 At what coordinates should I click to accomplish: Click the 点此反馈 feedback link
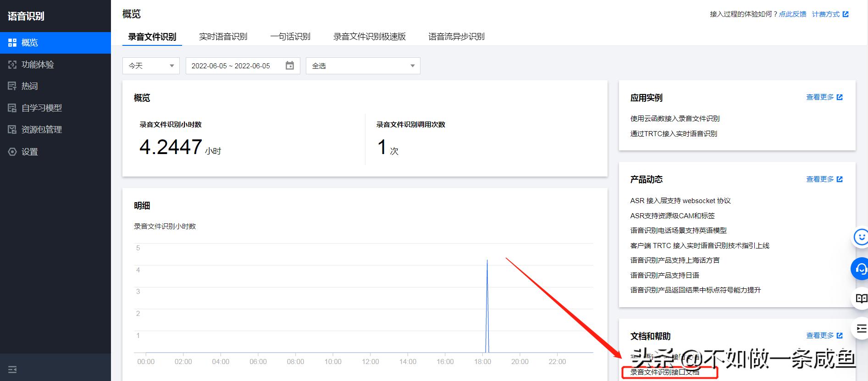(x=792, y=14)
